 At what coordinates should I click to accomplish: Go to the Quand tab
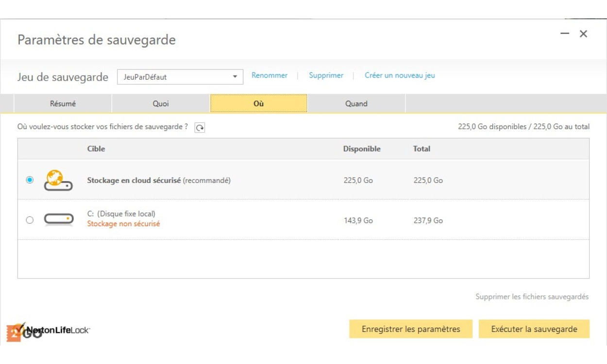pos(356,103)
